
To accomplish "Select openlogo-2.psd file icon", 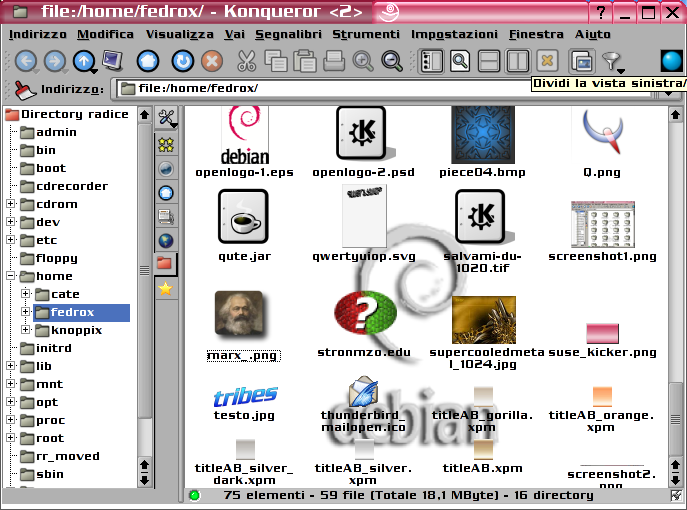I will coord(364,132).
